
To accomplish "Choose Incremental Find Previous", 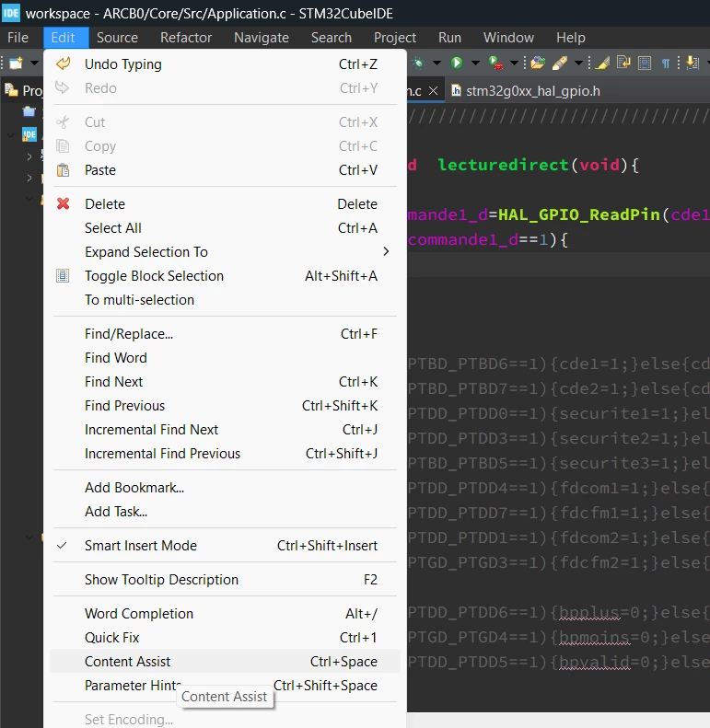I will coord(225,454).
